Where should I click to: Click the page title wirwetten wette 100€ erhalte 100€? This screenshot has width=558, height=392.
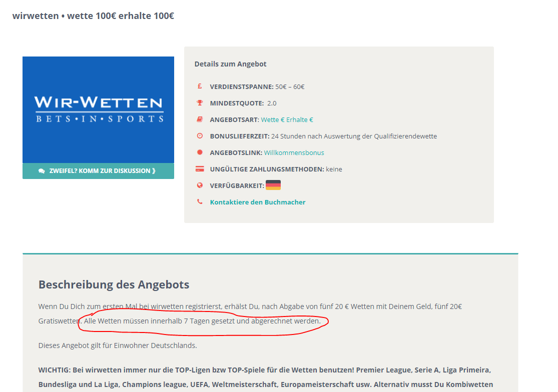point(93,15)
